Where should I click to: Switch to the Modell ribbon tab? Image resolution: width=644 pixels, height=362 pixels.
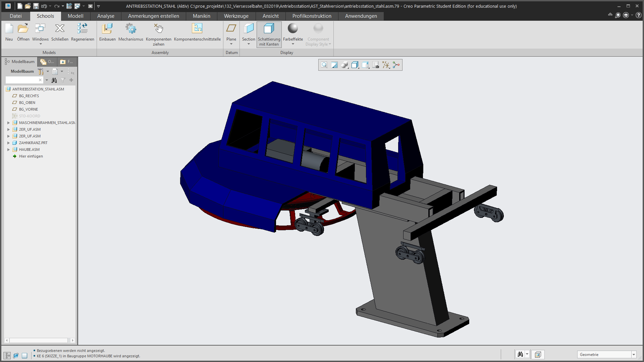pyautogui.click(x=75, y=16)
